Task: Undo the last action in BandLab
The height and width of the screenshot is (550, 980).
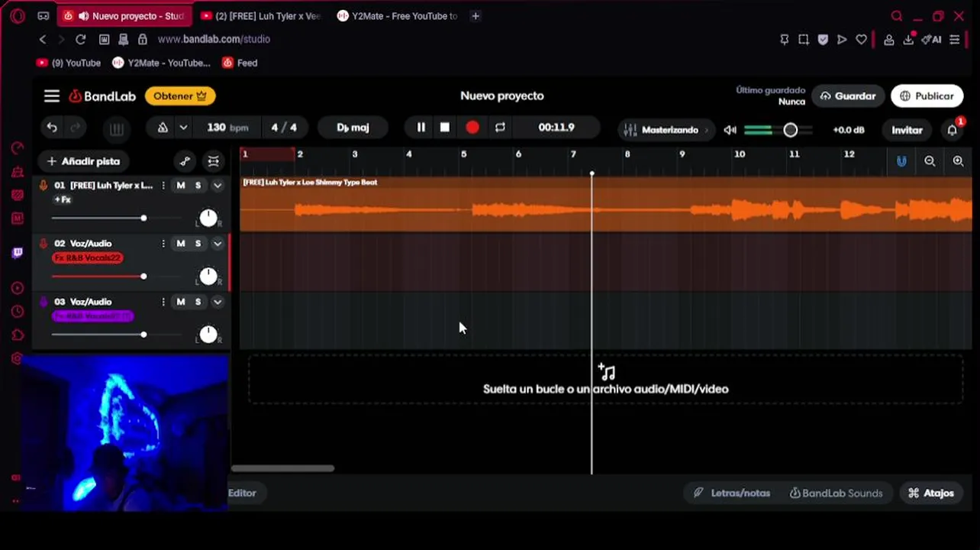Action: pyautogui.click(x=52, y=128)
